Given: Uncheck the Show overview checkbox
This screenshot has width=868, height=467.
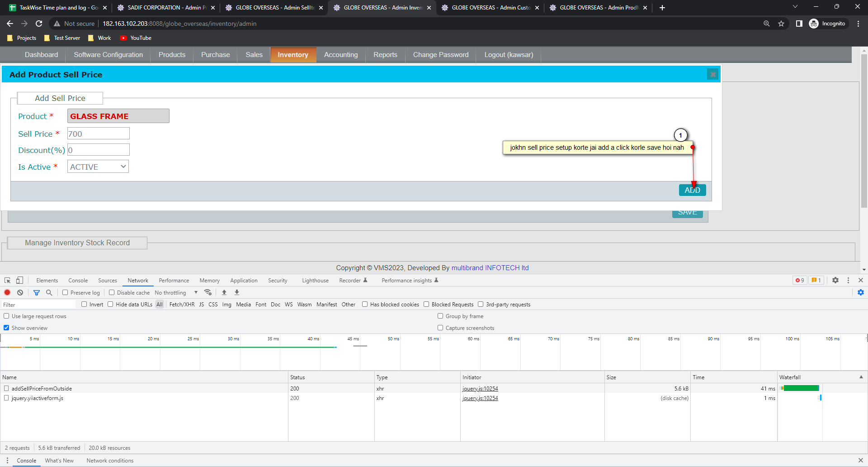Looking at the screenshot, I should tap(6, 328).
